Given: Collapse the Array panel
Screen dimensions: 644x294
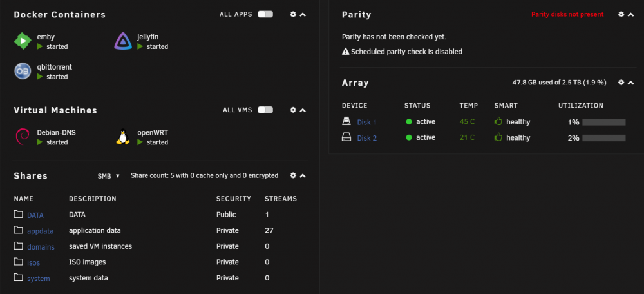Looking at the screenshot, I should point(631,83).
